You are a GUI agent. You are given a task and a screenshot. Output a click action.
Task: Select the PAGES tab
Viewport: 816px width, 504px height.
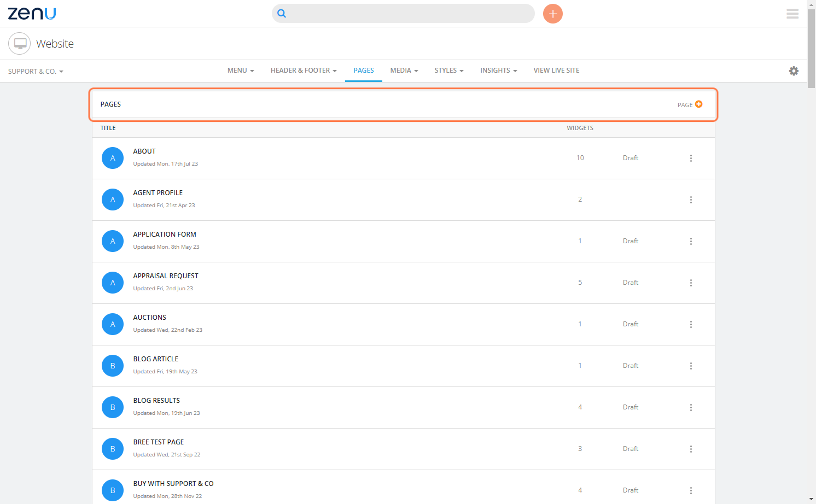[364, 71]
